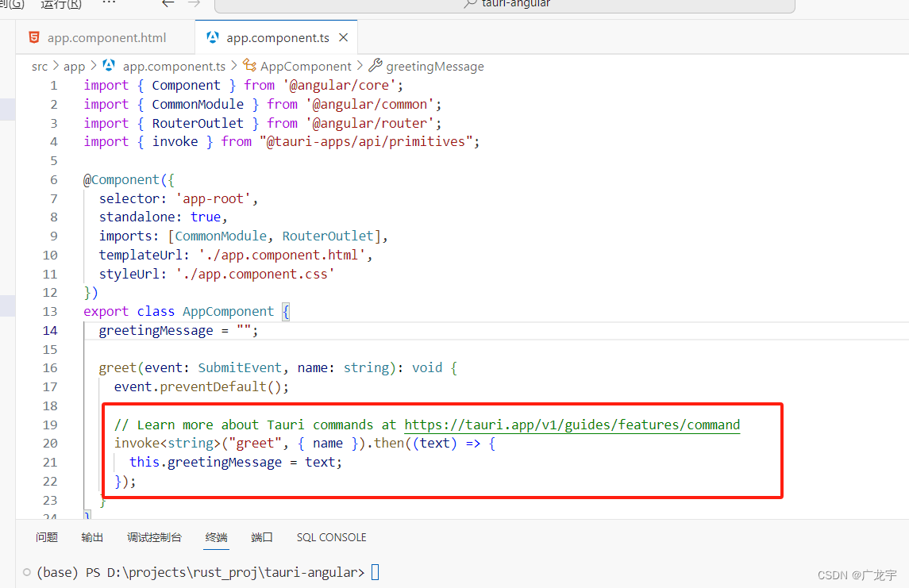Viewport: 909px width, 588px height.
Task: Close the app.component.ts tab
Action: pos(344,37)
